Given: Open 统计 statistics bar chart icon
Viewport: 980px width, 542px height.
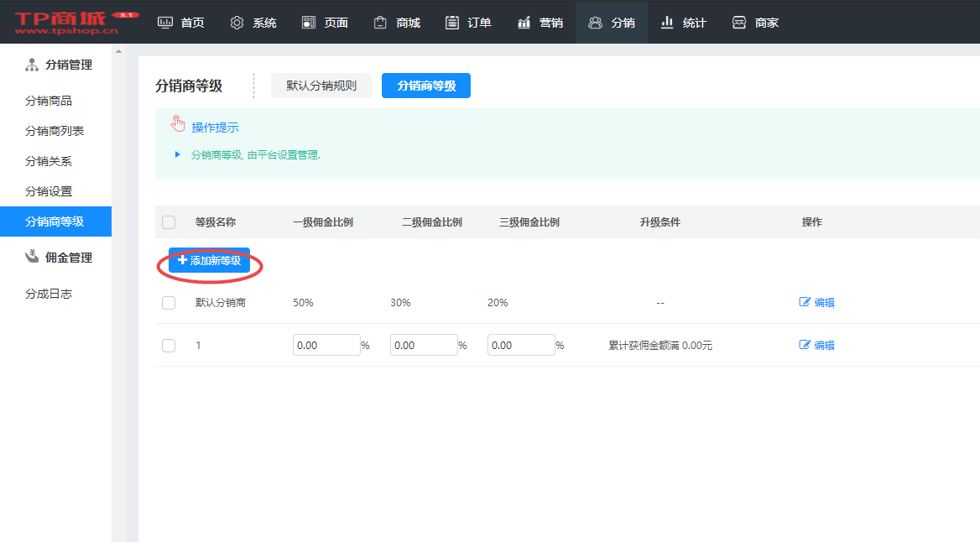Looking at the screenshot, I should [668, 23].
